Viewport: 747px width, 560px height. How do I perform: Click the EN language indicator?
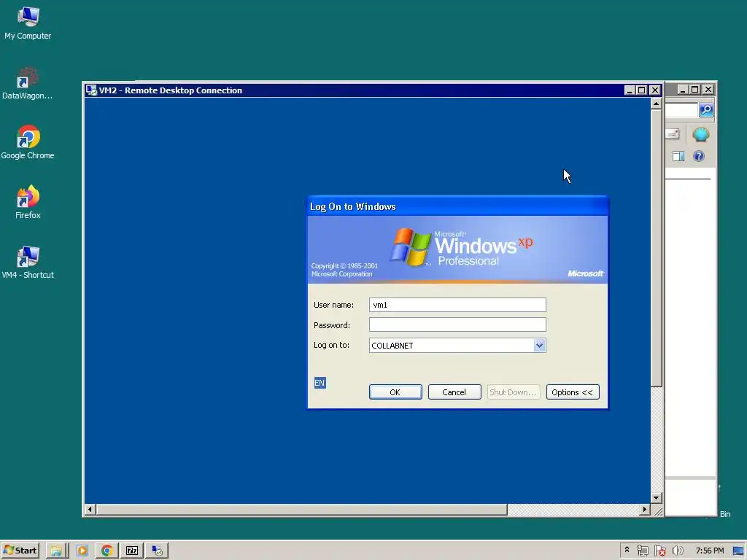[320, 383]
